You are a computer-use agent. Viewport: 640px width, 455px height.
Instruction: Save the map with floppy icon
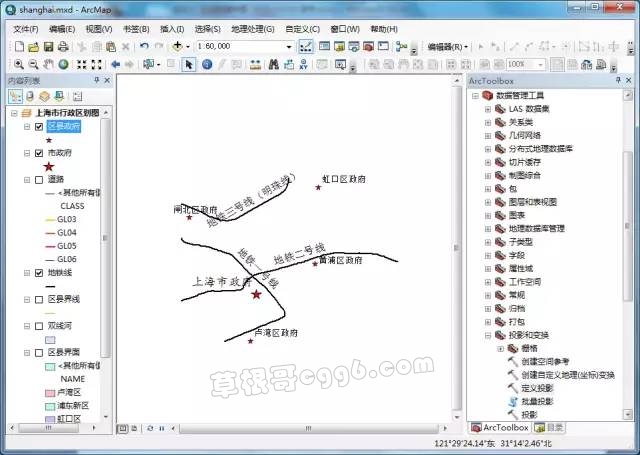coord(49,47)
